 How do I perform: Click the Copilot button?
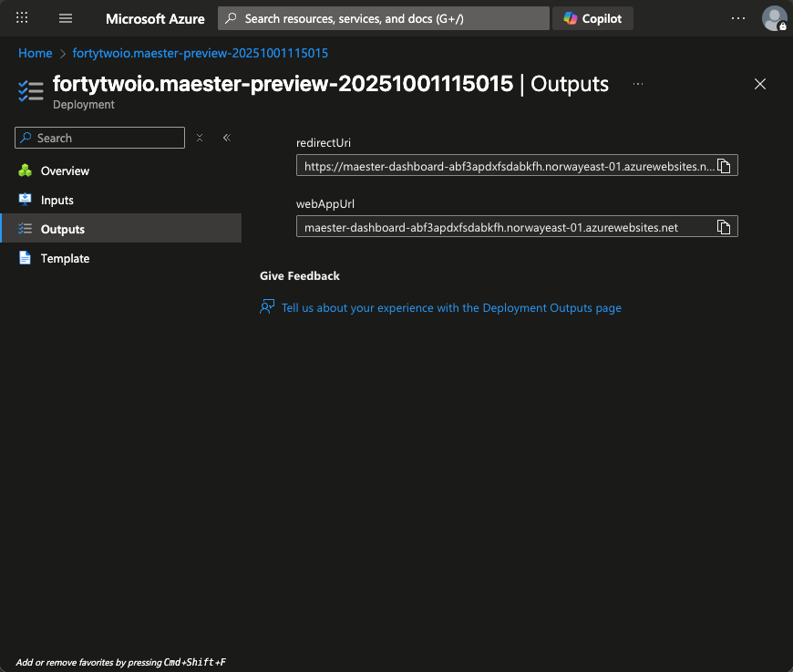tap(592, 18)
